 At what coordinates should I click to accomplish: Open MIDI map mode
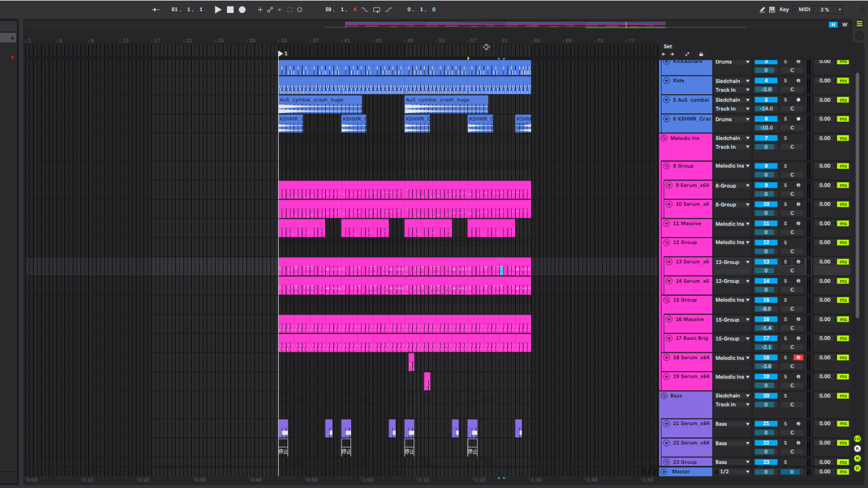pos(804,9)
